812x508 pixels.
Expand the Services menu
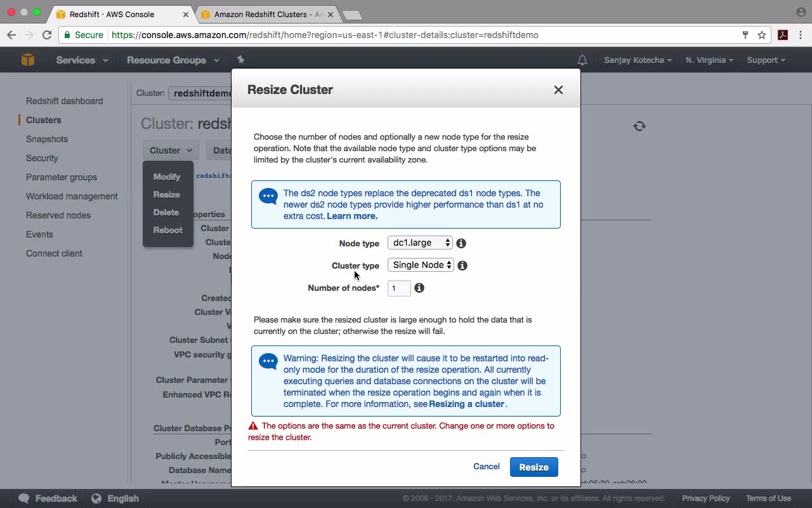tap(82, 60)
